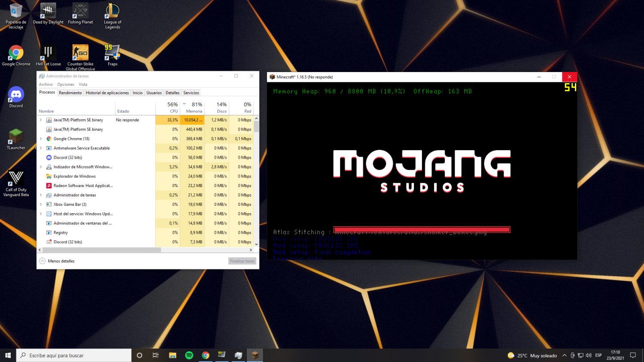Collapse view with Menos detalles
Image resolution: width=644 pixels, height=362 pixels.
click(x=57, y=261)
